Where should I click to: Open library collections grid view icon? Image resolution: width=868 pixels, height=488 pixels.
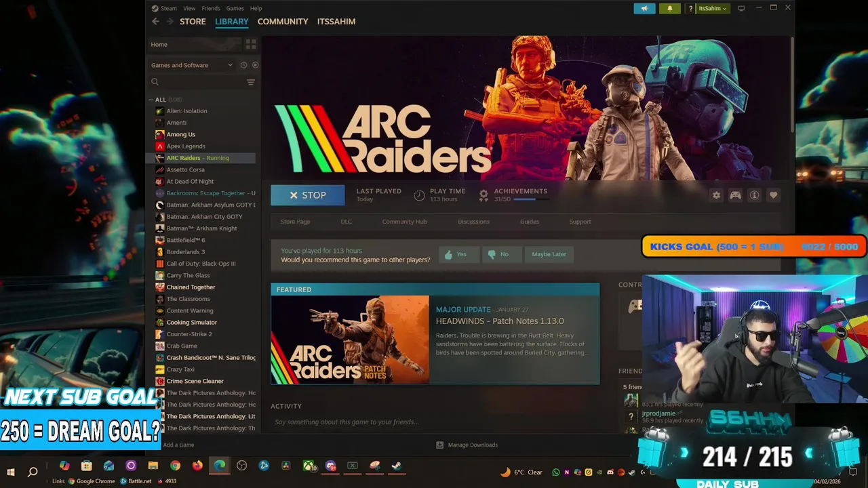[251, 44]
